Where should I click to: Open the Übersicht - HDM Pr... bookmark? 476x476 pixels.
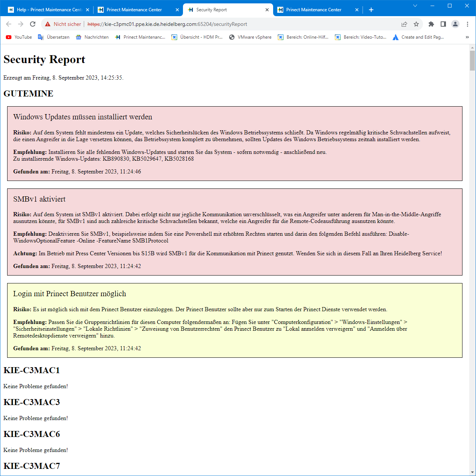coord(197,37)
